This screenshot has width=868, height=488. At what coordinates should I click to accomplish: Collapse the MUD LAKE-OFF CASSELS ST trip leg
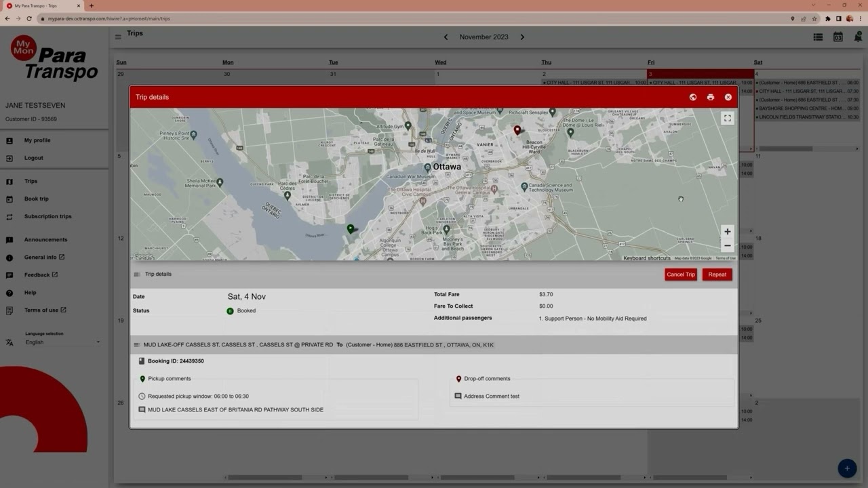(137, 345)
